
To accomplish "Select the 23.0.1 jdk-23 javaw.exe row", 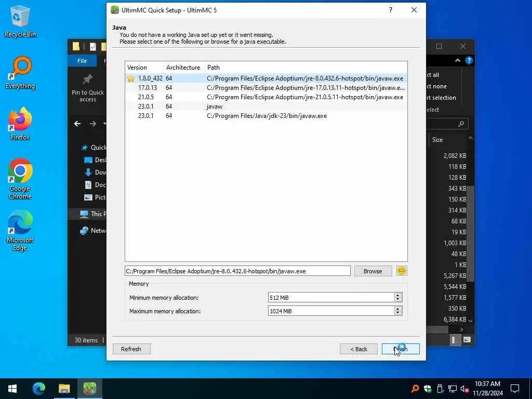I will (x=266, y=116).
